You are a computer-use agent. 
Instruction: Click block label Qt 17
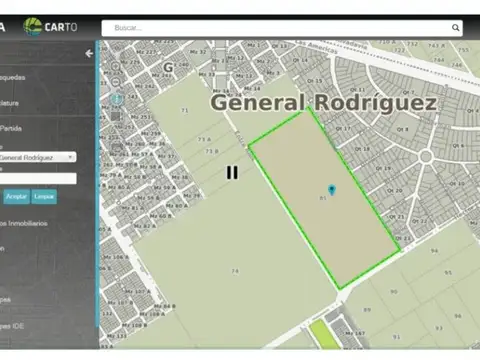pyautogui.click(x=343, y=128)
